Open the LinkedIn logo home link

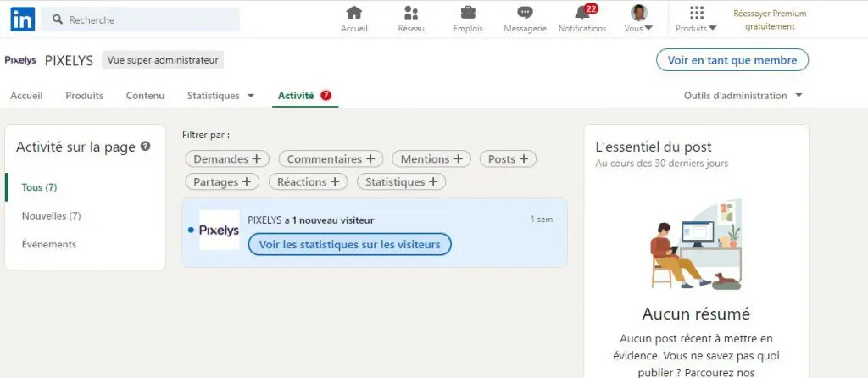[22, 19]
